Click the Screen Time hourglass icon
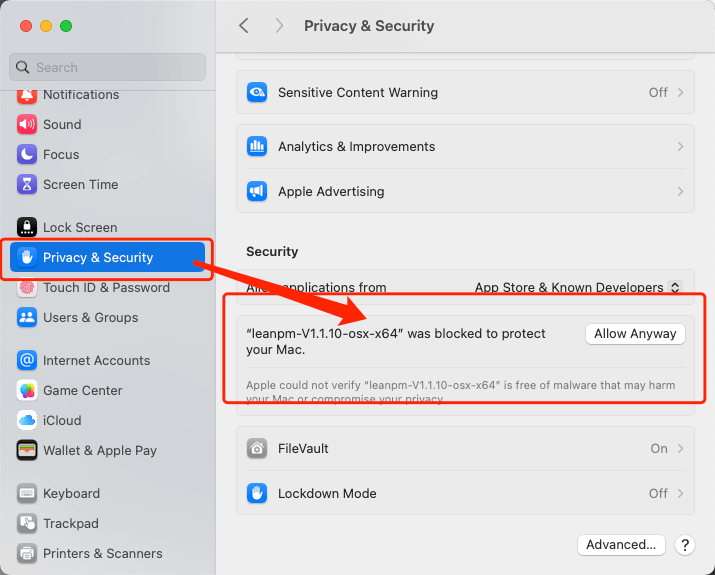Viewport: 715px width, 575px height. (x=27, y=185)
